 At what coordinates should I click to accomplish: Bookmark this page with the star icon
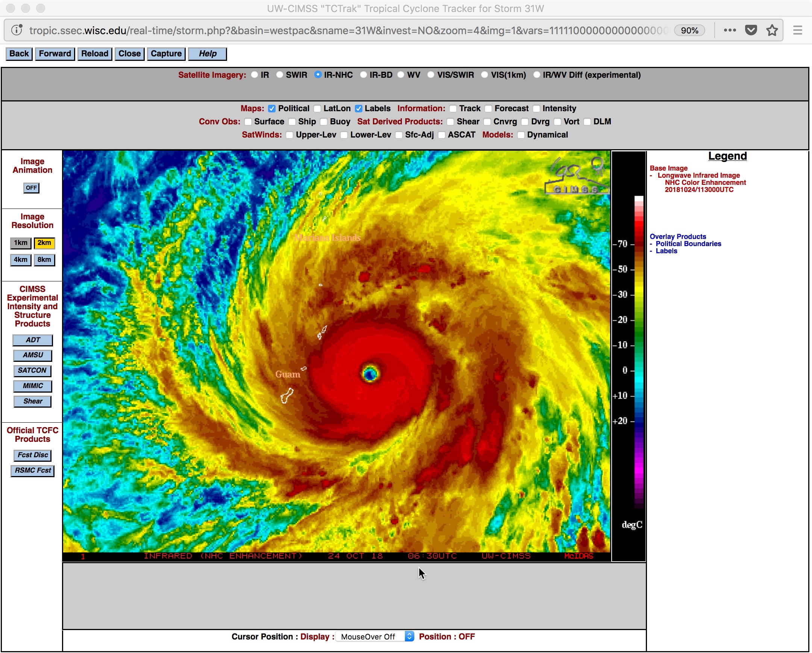point(772,30)
